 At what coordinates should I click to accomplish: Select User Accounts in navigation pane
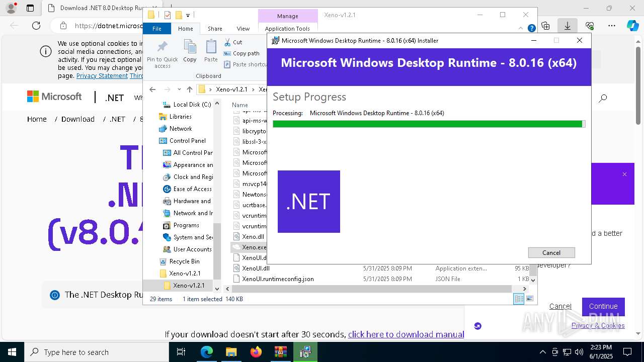pyautogui.click(x=188, y=249)
